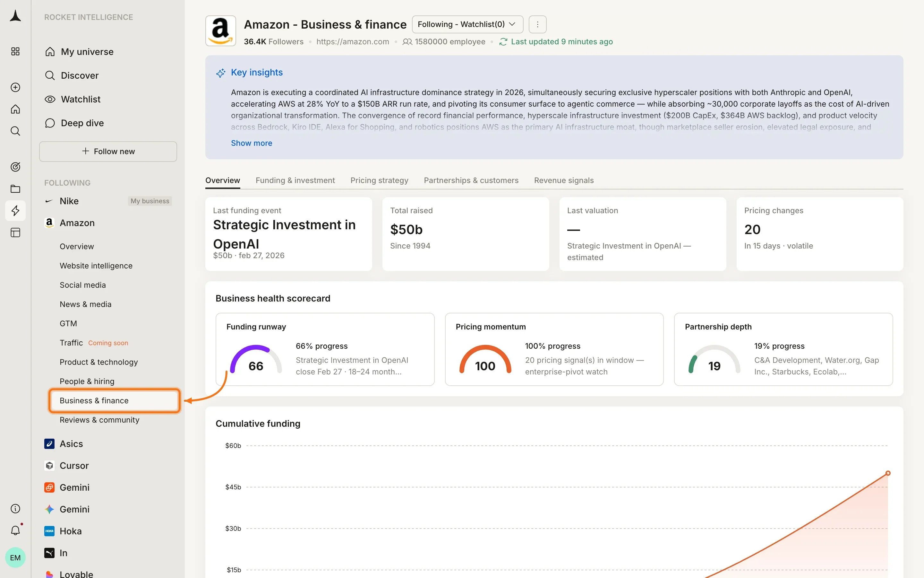Click the Last funding event card
Image resolution: width=924 pixels, height=578 pixels.
pyautogui.click(x=289, y=234)
